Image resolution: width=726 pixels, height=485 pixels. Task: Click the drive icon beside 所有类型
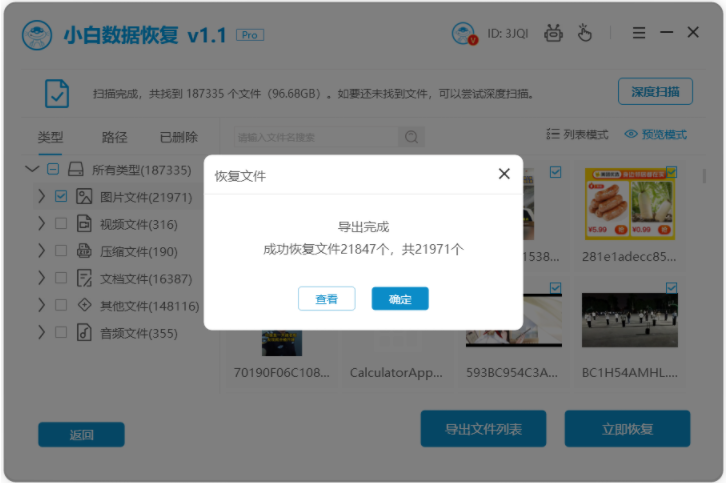[x=76, y=169]
